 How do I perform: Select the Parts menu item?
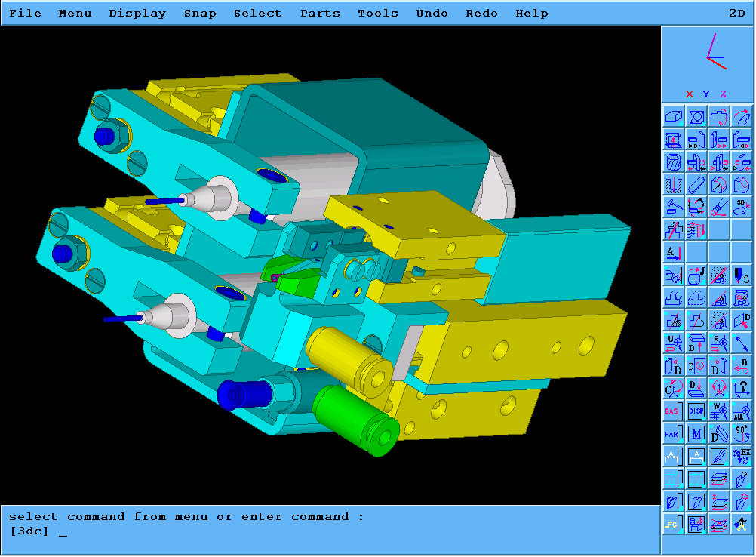click(320, 13)
